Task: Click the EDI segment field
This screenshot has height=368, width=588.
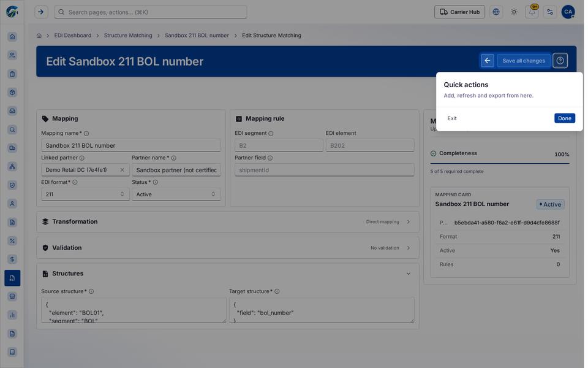Action: pos(279,146)
